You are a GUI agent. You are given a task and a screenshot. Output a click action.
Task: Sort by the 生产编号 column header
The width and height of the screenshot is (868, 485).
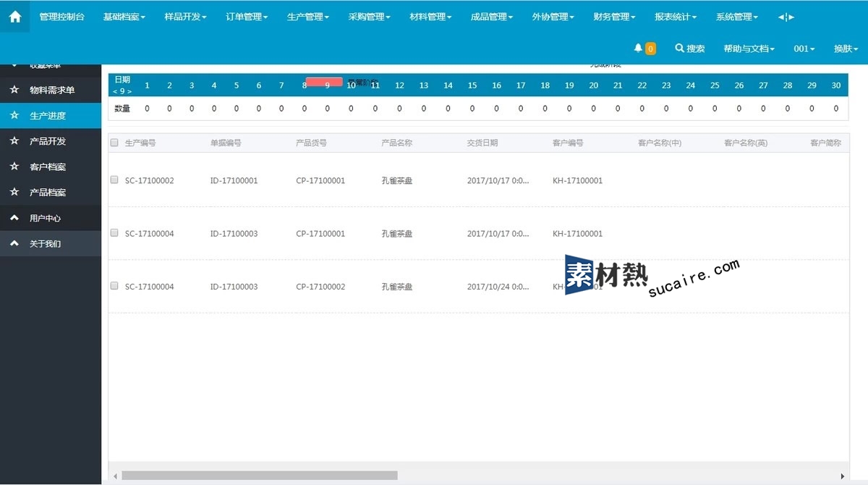pos(140,143)
